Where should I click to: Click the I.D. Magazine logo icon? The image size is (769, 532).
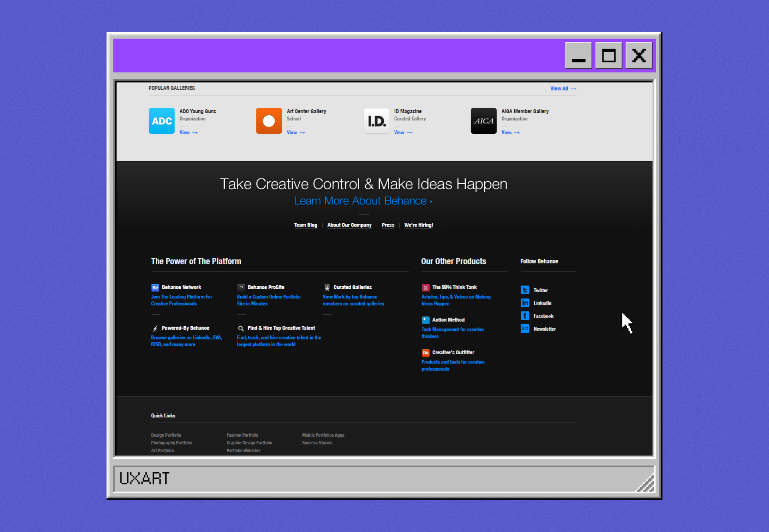coord(376,121)
